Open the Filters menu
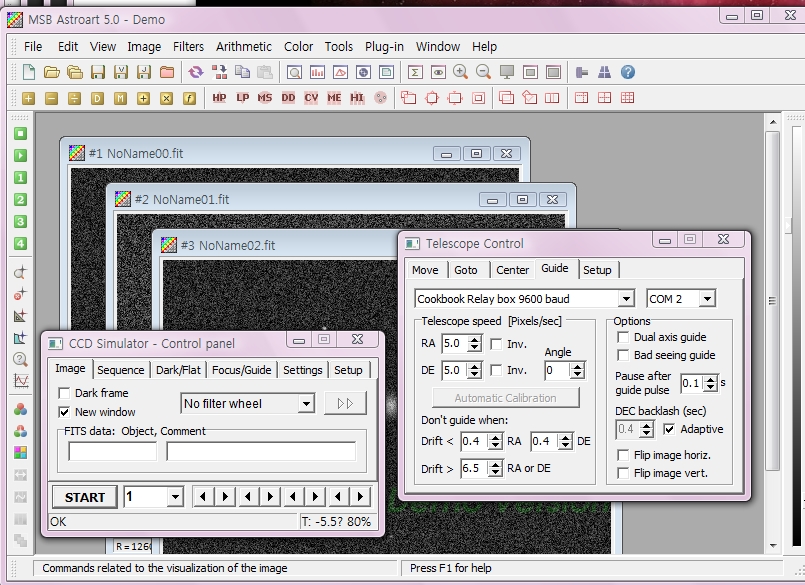The image size is (805, 585). click(188, 46)
